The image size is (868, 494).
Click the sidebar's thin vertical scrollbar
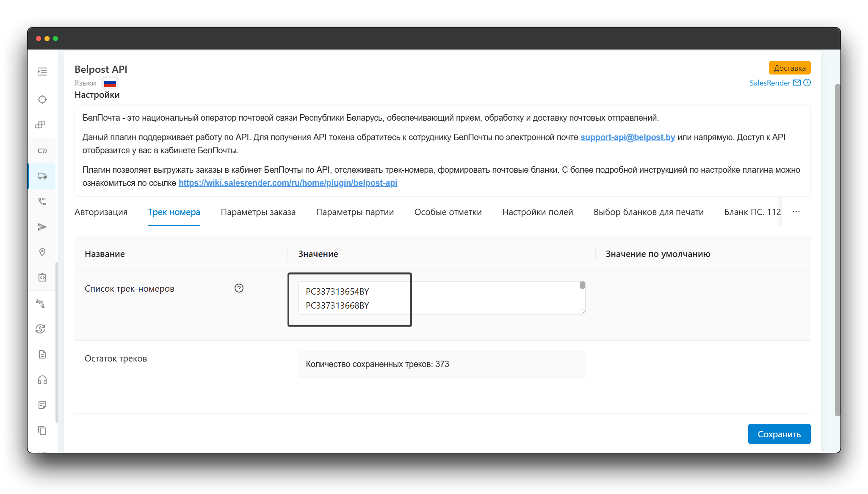tap(57, 342)
